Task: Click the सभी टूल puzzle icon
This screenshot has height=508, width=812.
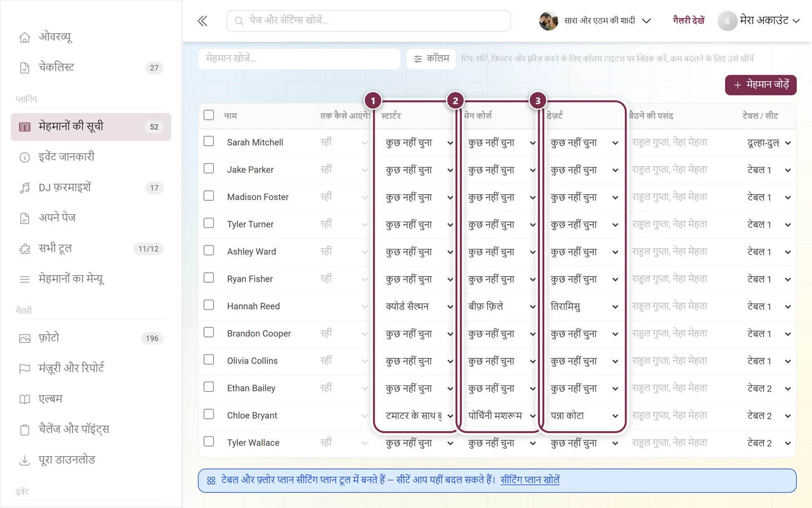Action: pos(25,249)
